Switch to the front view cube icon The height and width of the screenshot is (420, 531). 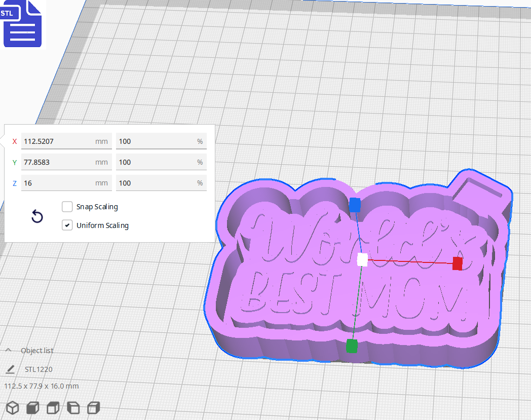32,407
